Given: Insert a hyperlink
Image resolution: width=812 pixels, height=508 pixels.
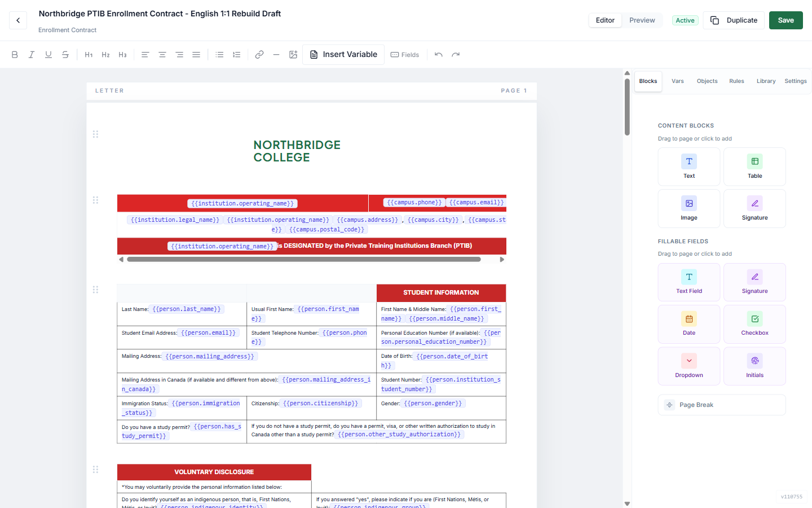Looking at the screenshot, I should pyautogui.click(x=259, y=55).
